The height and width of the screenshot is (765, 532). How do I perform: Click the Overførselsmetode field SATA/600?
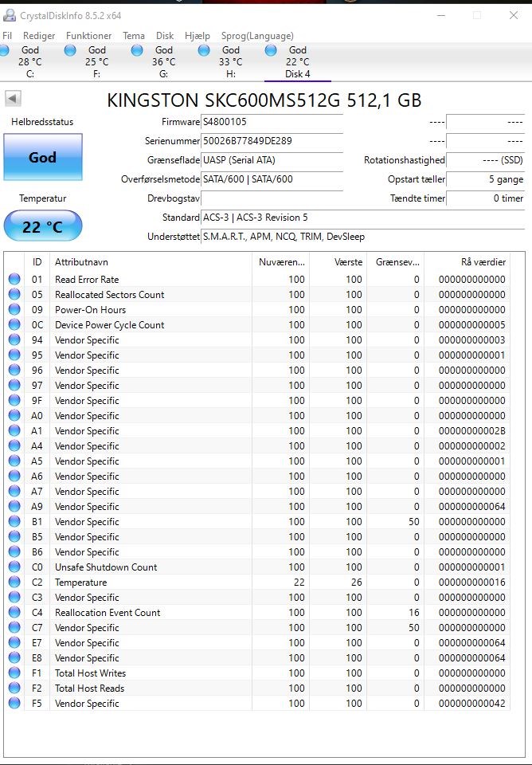272,179
